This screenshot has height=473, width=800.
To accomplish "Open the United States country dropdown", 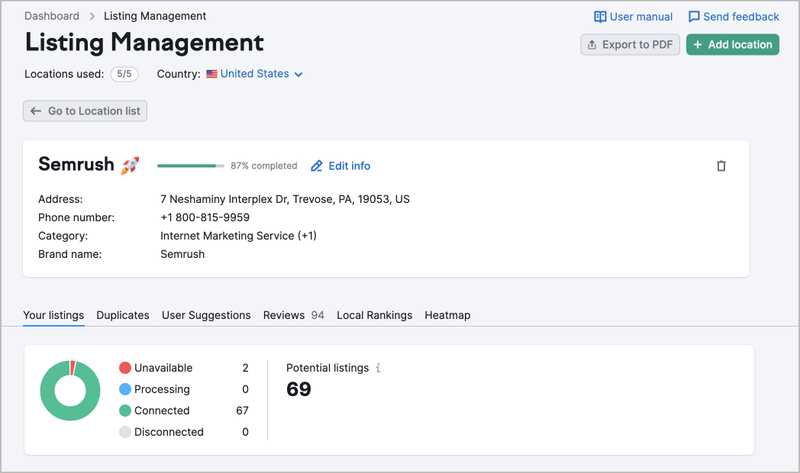I will (x=261, y=74).
